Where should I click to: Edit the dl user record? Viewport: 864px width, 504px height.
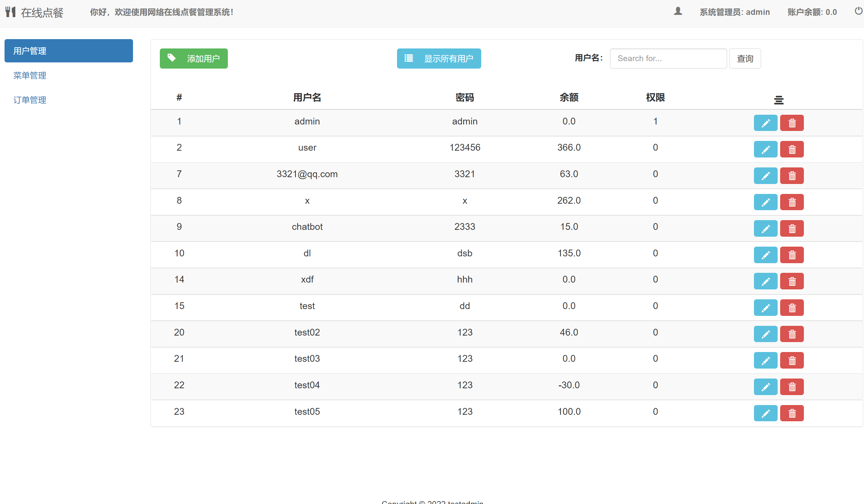pos(765,255)
